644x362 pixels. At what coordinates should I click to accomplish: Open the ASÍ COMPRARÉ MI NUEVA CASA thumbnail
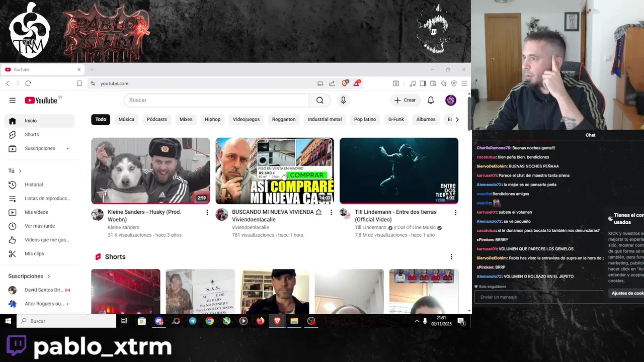click(x=275, y=171)
